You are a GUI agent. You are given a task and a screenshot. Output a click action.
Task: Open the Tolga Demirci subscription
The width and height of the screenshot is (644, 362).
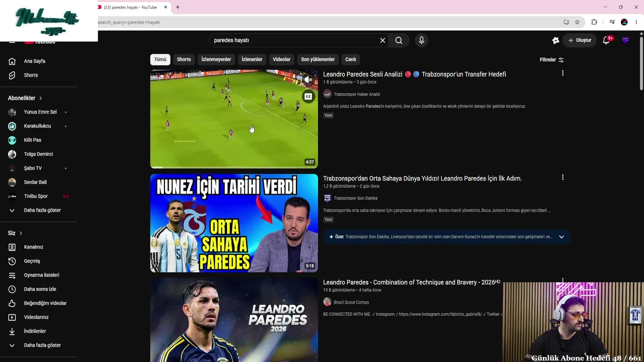[38, 154]
